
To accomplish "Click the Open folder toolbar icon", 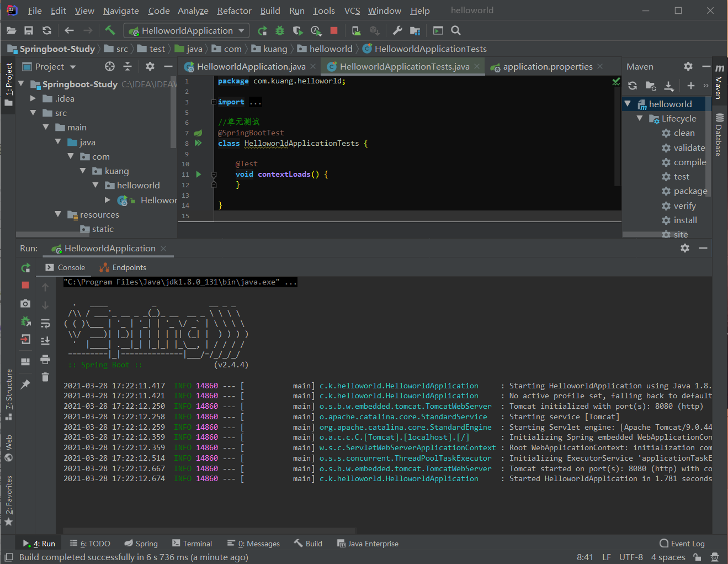I will [11, 30].
